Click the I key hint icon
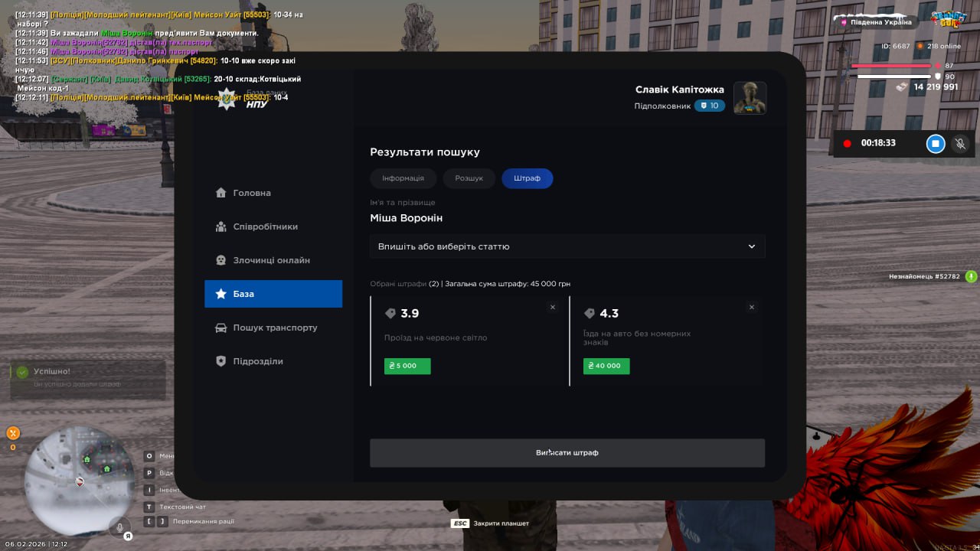980x551 pixels. [149, 490]
